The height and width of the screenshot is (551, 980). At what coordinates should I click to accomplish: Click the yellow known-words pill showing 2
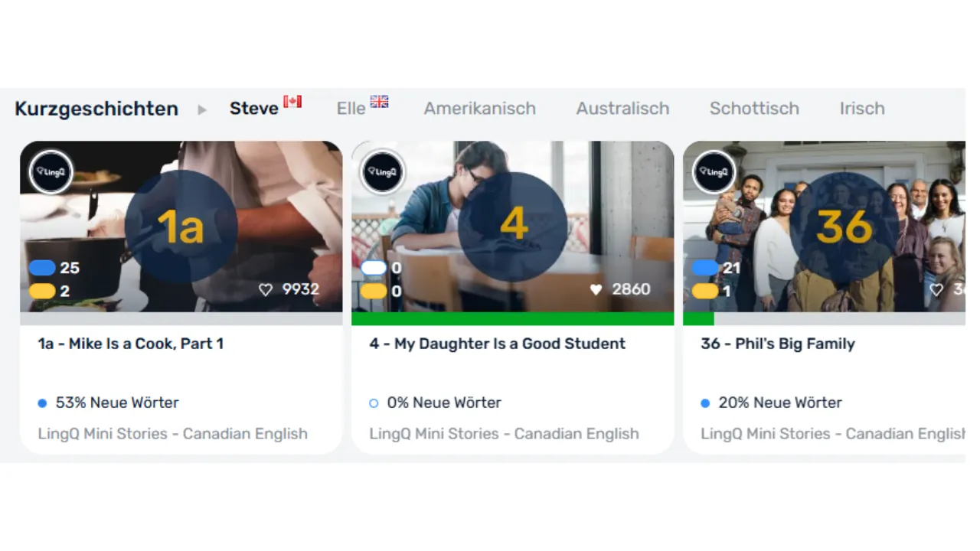[42, 291]
